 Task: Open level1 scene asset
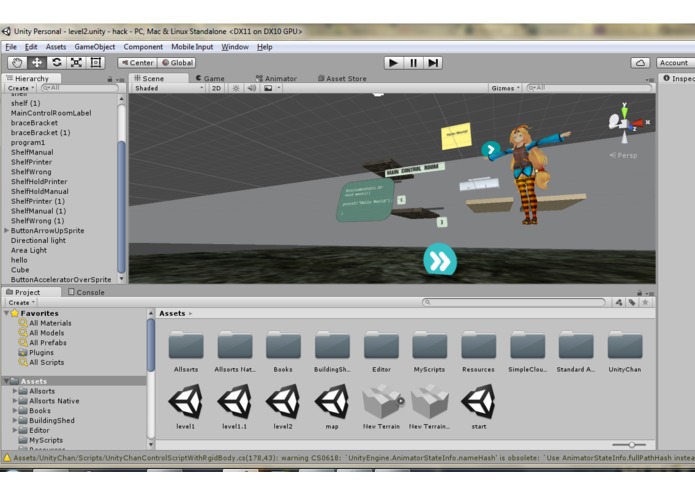pos(186,406)
